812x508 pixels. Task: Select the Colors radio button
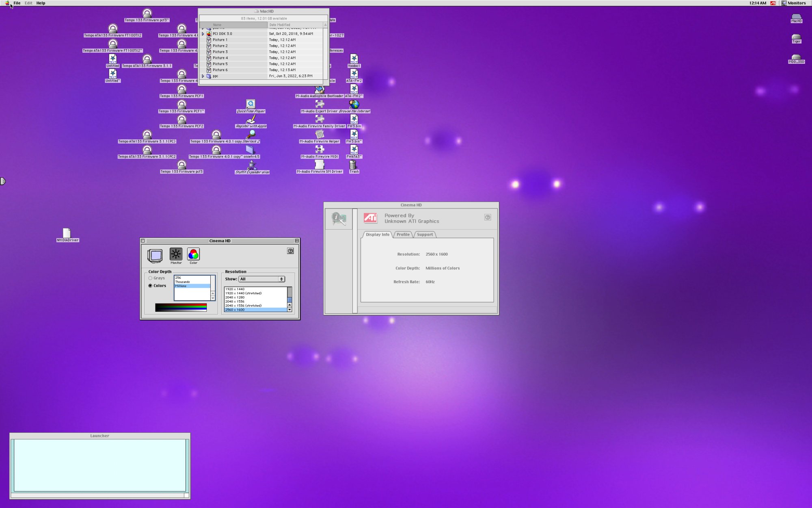point(151,286)
